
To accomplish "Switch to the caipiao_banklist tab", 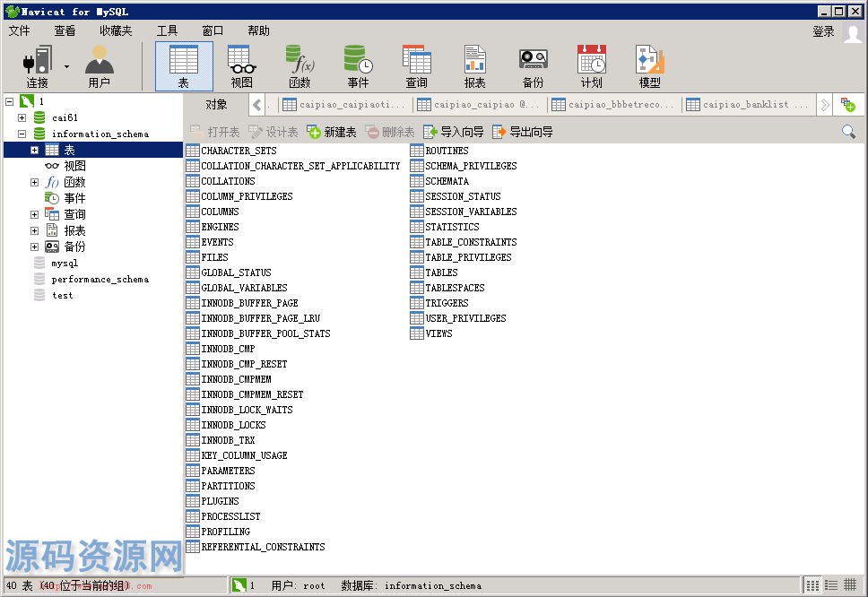I will coord(749,105).
